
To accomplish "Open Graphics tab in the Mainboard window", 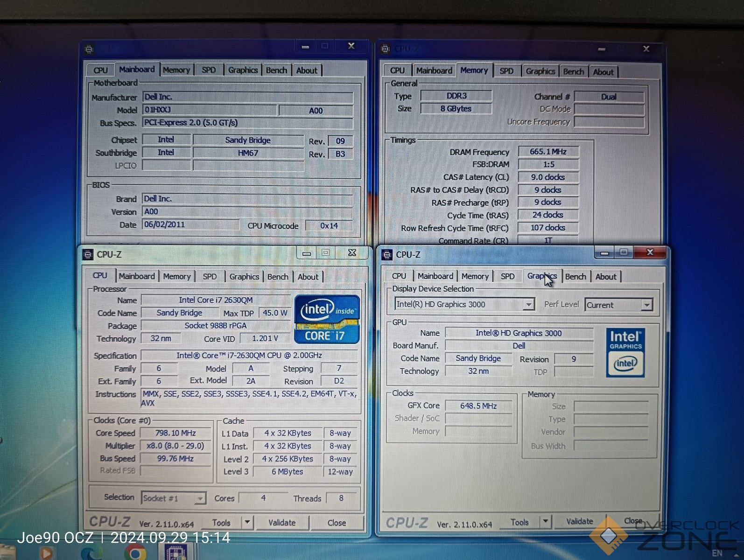I will click(243, 70).
